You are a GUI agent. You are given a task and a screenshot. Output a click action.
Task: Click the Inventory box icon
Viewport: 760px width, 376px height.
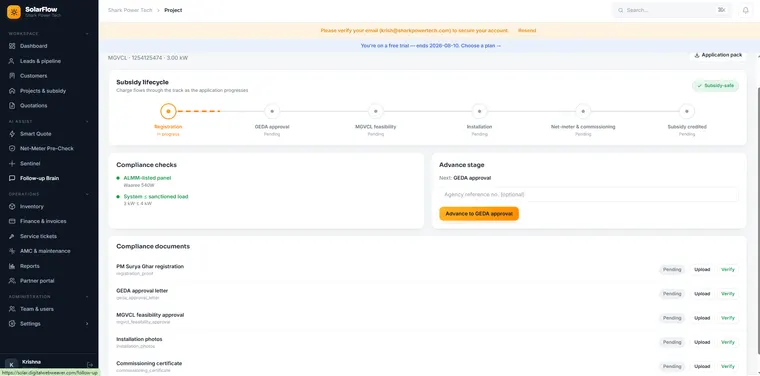click(12, 206)
